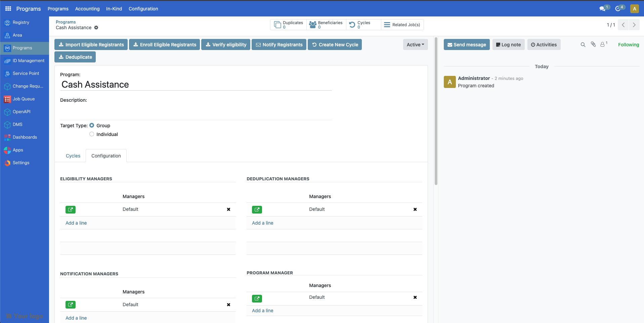644x323 pixels.
Task: Expand the followers list showing 1 follower
Action: [603, 44]
